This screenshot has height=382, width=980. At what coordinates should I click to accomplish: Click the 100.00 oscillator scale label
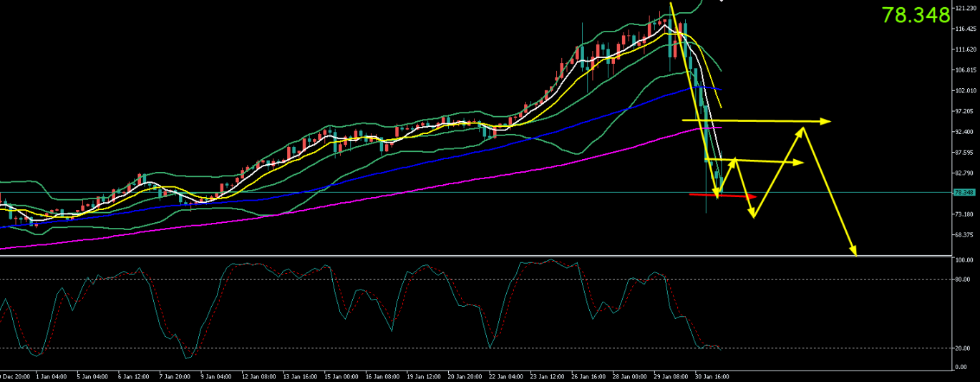tap(964, 260)
